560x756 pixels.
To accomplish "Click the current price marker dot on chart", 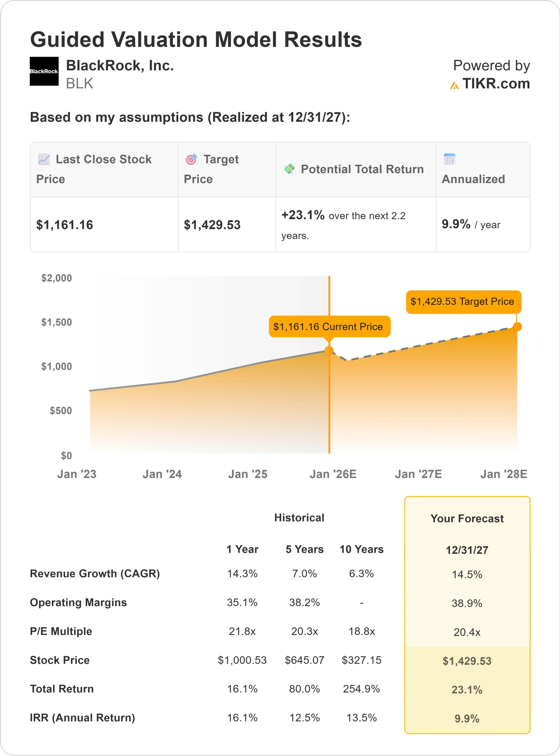I will (329, 350).
